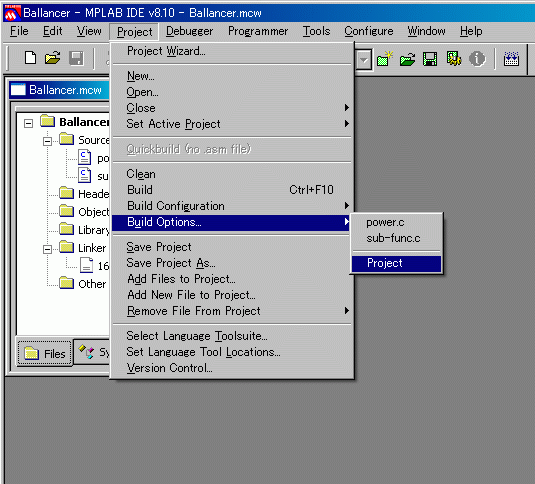Click the Build Options toolbar icon

[x=454, y=59]
